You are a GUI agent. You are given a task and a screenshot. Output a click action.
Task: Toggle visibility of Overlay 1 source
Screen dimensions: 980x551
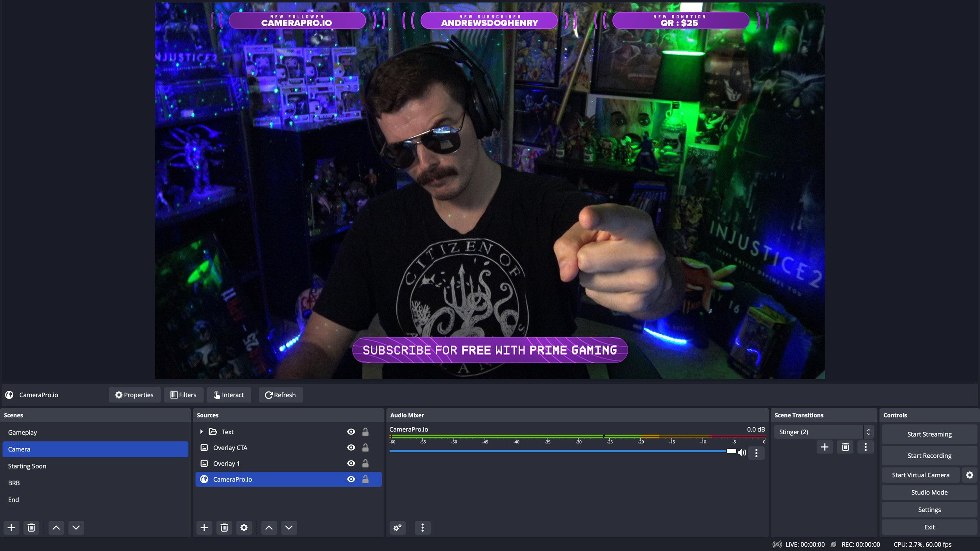[x=351, y=463]
